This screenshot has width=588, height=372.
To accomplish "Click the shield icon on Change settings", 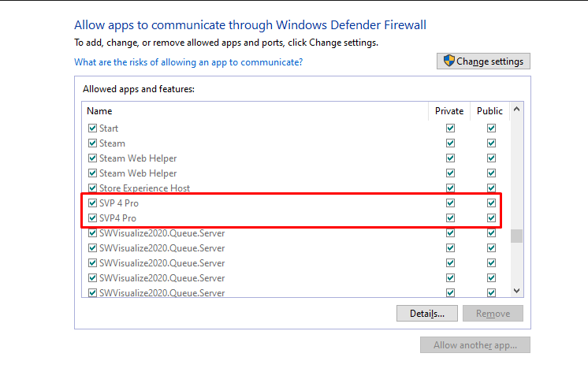I will pos(448,61).
